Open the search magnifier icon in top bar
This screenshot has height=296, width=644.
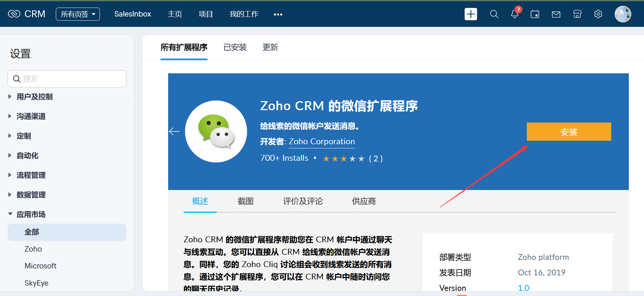[x=494, y=14]
